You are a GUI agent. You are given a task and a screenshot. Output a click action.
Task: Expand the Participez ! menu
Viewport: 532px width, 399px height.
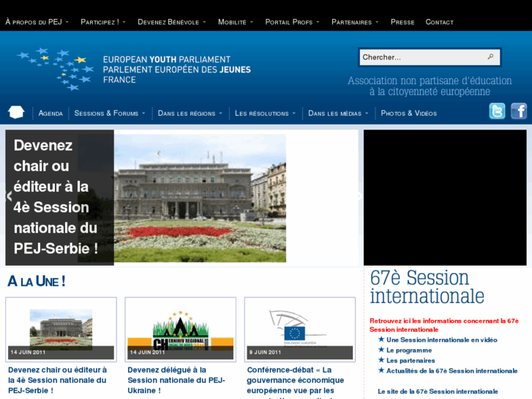pyautogui.click(x=102, y=22)
